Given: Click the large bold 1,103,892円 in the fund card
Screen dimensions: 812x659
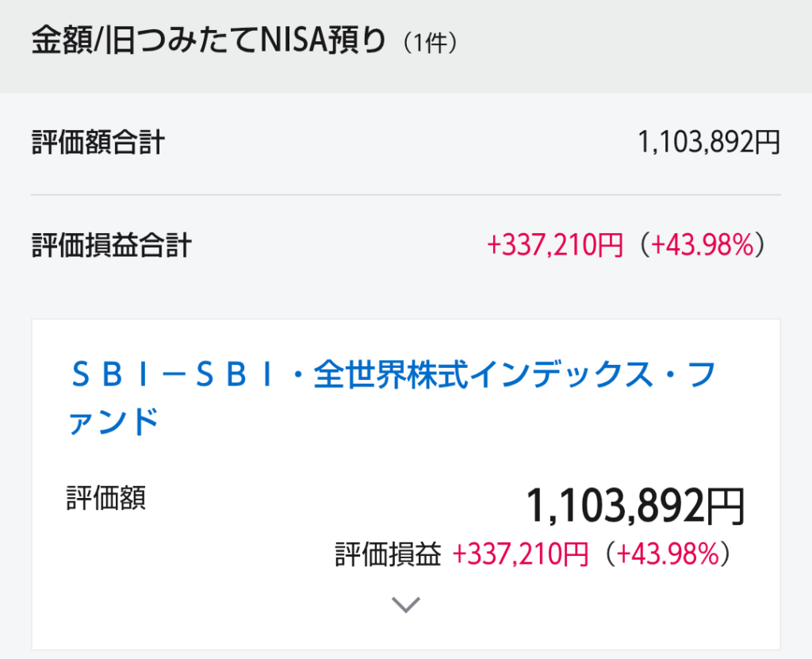Looking at the screenshot, I should pyautogui.click(x=635, y=505).
